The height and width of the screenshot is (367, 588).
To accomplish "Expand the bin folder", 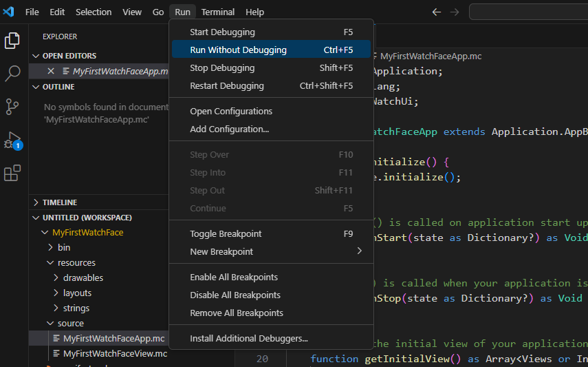I will (x=64, y=247).
